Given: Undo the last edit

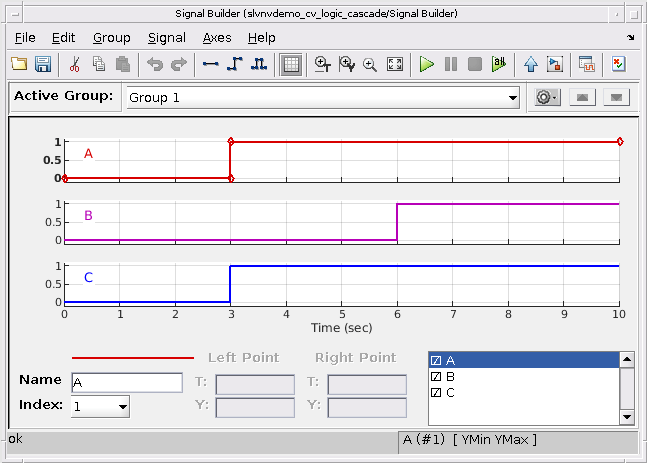Looking at the screenshot, I should pyautogui.click(x=155, y=64).
